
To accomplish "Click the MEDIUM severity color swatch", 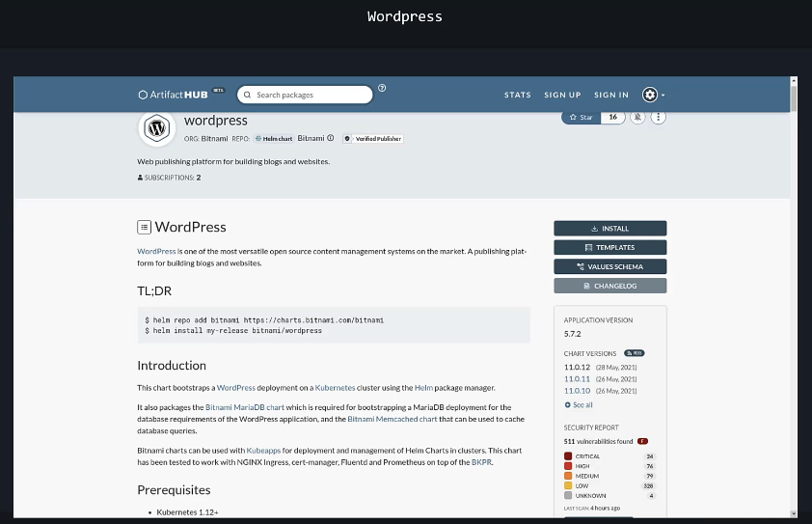I will pos(568,476).
